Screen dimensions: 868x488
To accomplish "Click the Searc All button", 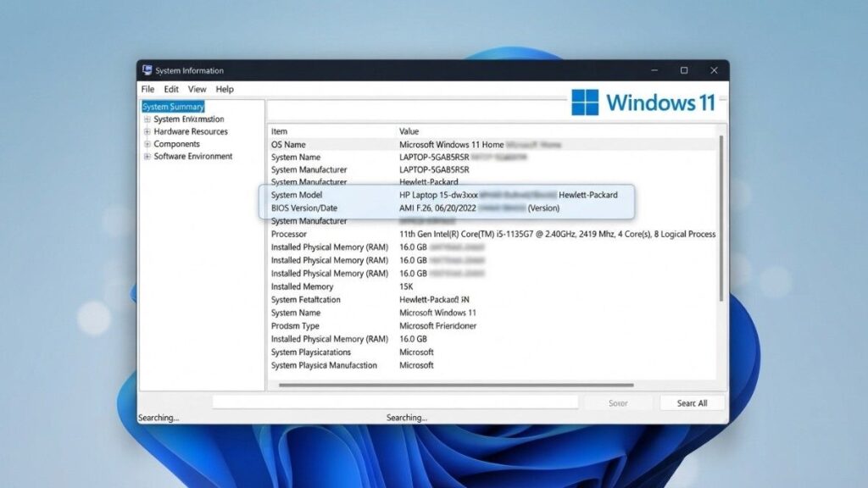I will [692, 403].
